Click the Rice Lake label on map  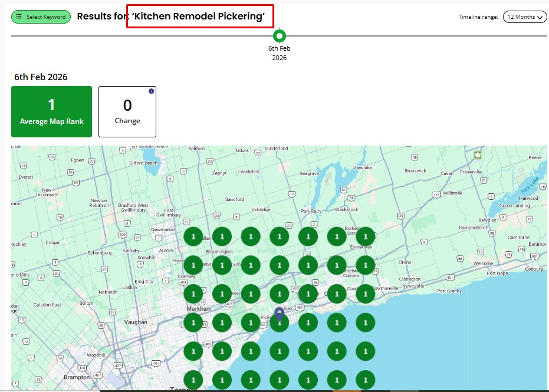[x=530, y=185]
